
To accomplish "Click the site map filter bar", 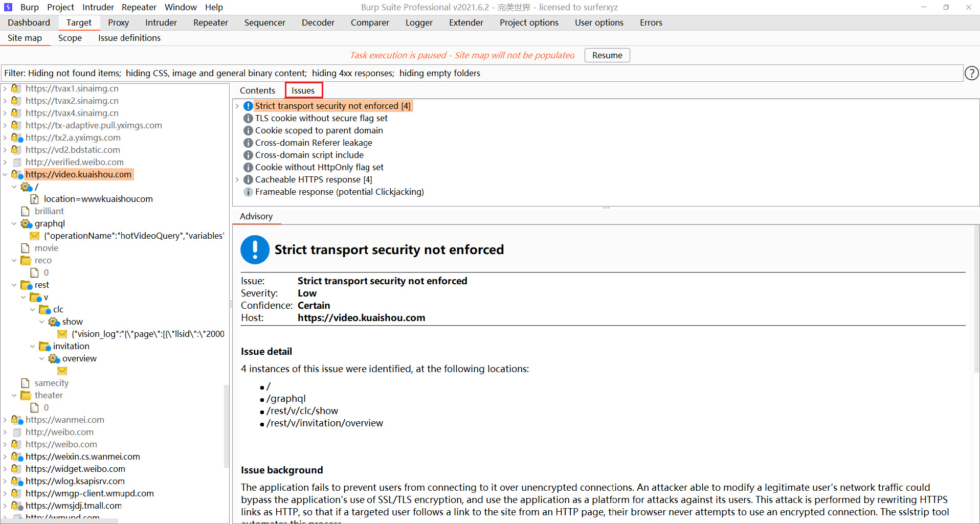I will 482,73.
